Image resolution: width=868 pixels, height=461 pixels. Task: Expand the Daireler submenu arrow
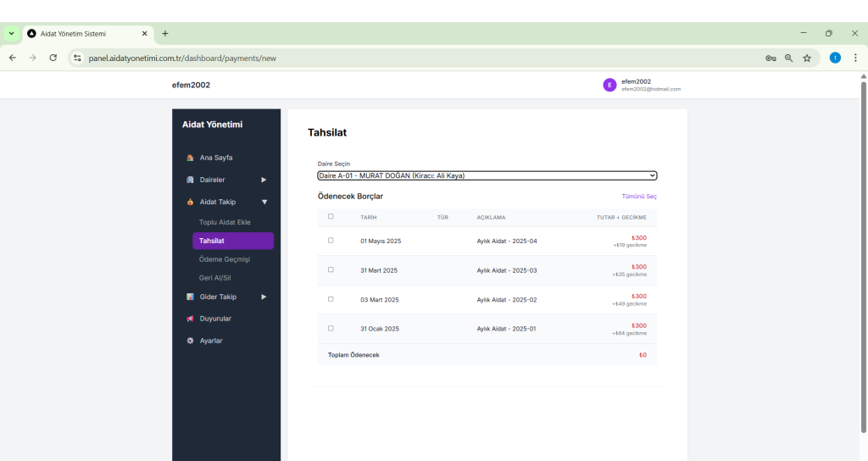tap(264, 180)
